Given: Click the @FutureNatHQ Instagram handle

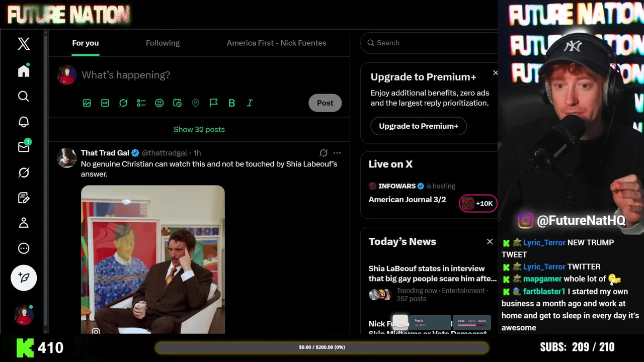Looking at the screenshot, I should tap(581, 221).
